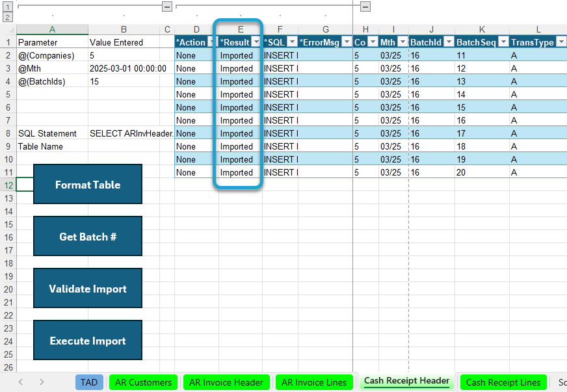This screenshot has height=392, width=567.
Task: Run the Validate Import button
Action: click(88, 288)
